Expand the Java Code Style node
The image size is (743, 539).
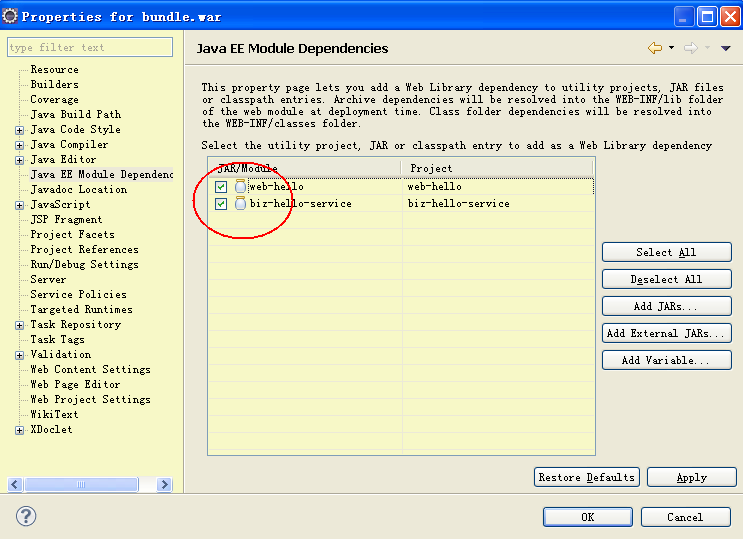click(19, 130)
